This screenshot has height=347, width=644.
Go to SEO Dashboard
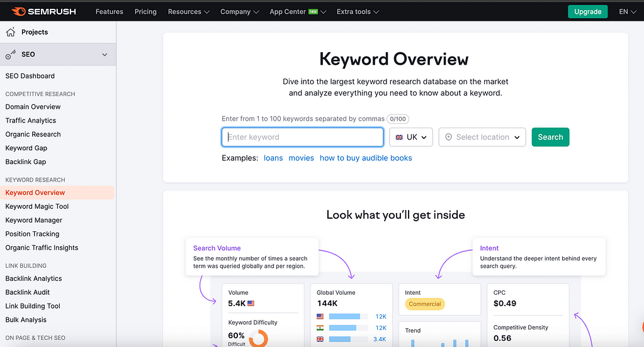[30, 76]
